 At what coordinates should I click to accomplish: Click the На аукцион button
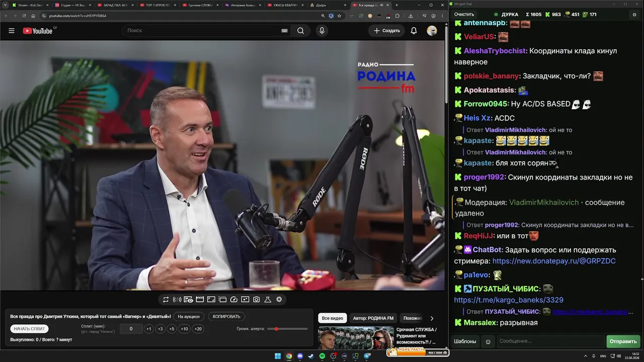[189, 317]
